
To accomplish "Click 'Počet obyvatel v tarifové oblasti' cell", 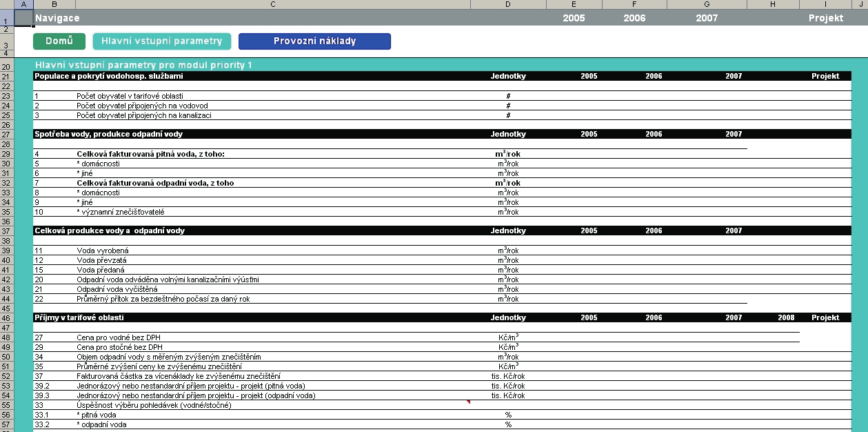I will [x=130, y=96].
